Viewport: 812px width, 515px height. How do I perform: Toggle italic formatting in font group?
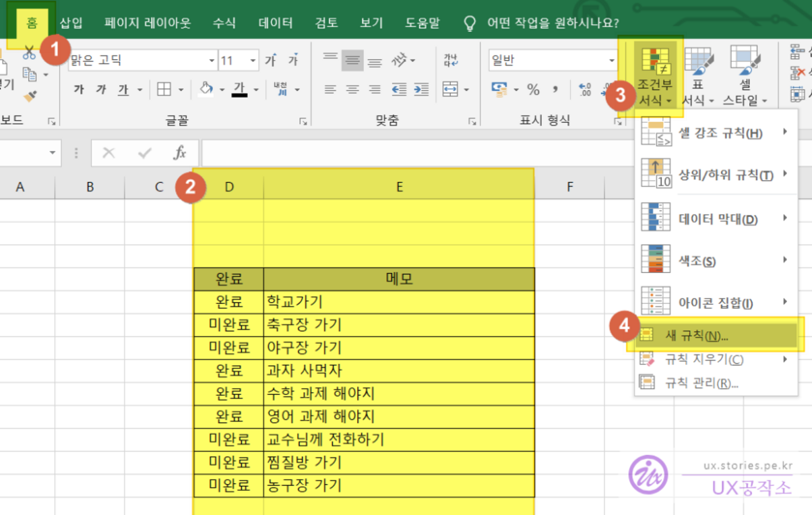pyautogui.click(x=101, y=90)
